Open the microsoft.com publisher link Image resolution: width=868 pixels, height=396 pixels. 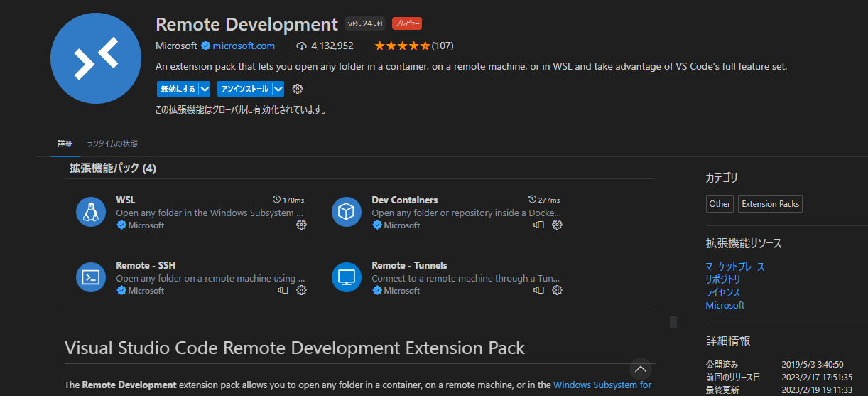(243, 46)
